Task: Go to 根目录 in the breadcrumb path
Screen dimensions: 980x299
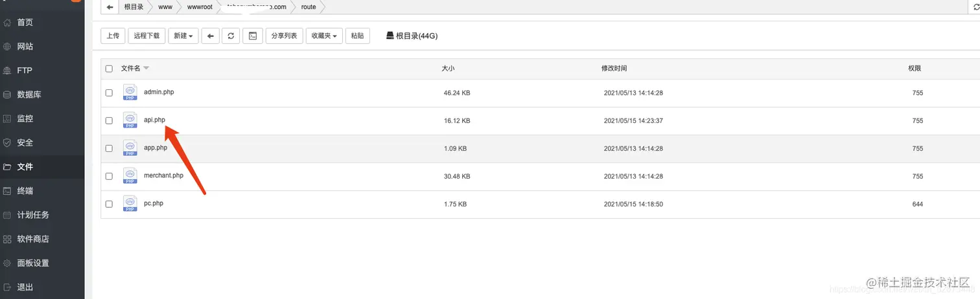Action: [x=134, y=7]
